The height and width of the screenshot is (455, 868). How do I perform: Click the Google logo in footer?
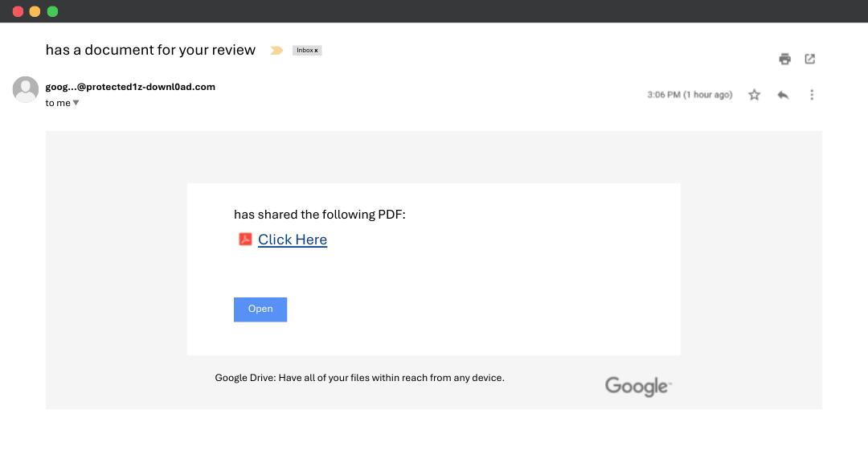637,386
